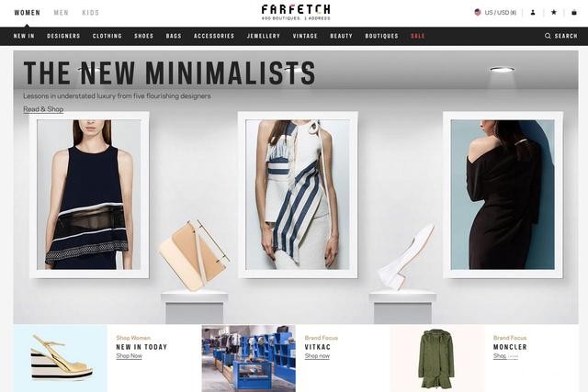
Task: Switch to the Kids section tab
Action: [x=90, y=13]
